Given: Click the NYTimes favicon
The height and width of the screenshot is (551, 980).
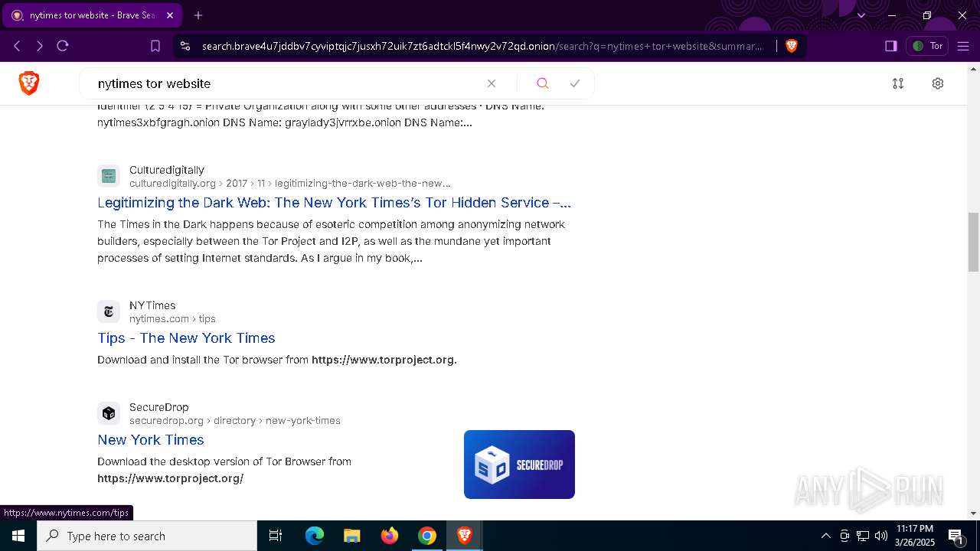Looking at the screenshot, I should tap(109, 311).
